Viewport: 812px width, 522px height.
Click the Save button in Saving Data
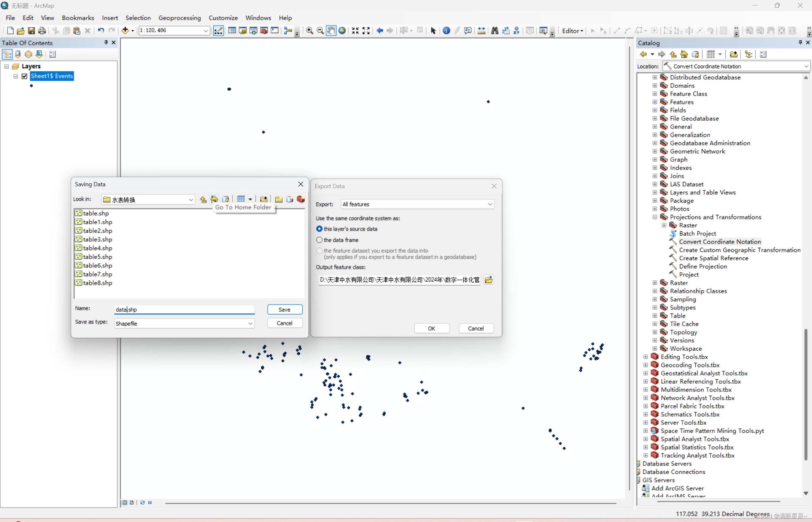point(284,309)
